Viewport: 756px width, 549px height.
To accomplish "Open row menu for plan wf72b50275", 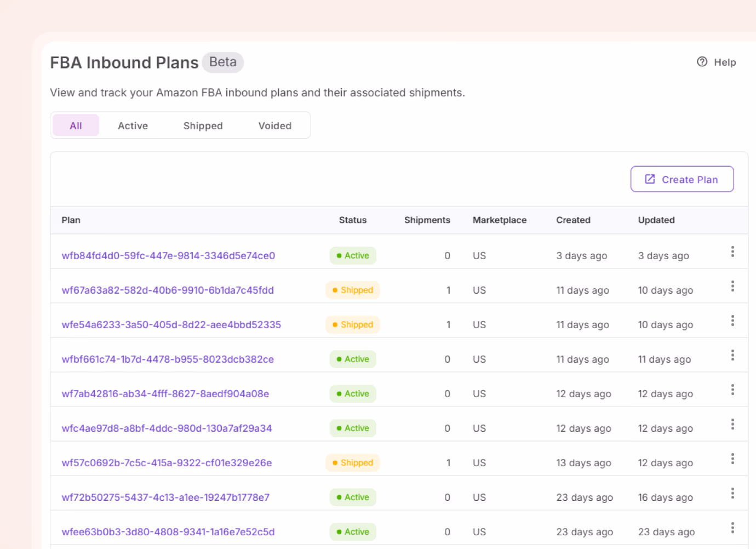I will 732,493.
